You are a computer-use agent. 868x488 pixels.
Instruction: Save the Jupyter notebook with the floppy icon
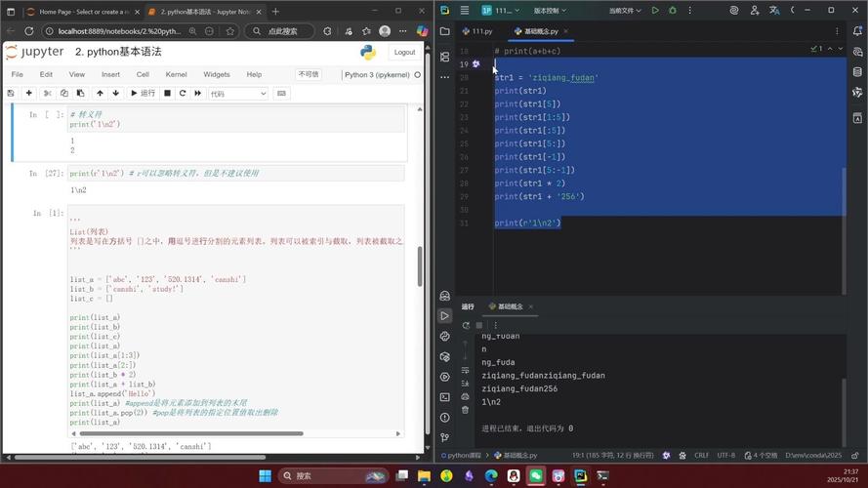pos(11,94)
